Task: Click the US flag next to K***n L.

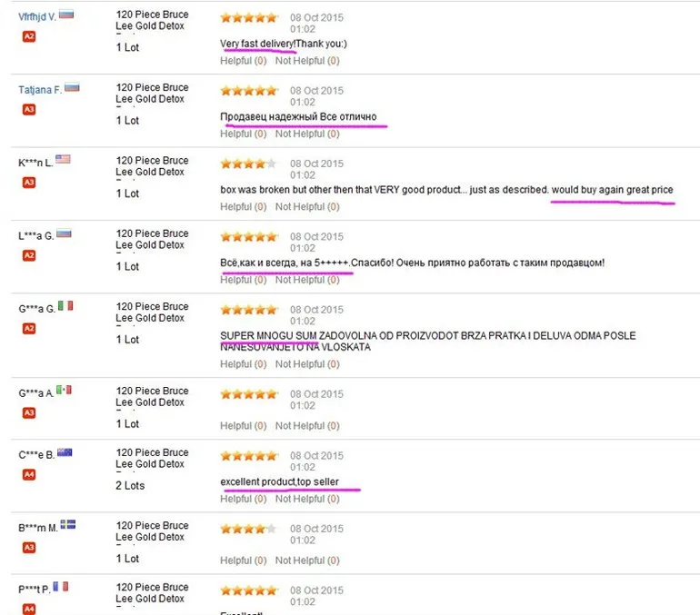Action: (x=63, y=159)
